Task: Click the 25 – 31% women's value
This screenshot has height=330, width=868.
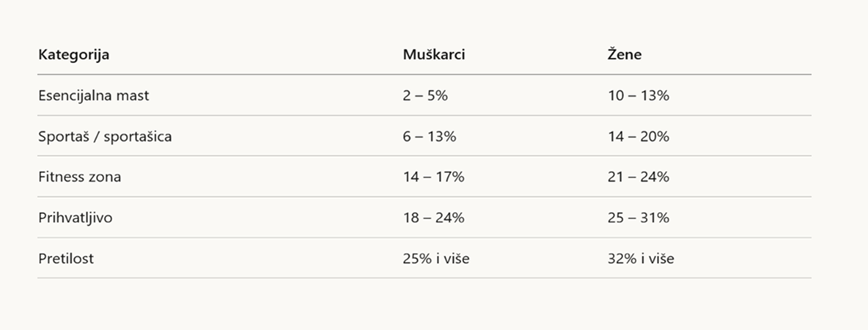Action: click(639, 218)
